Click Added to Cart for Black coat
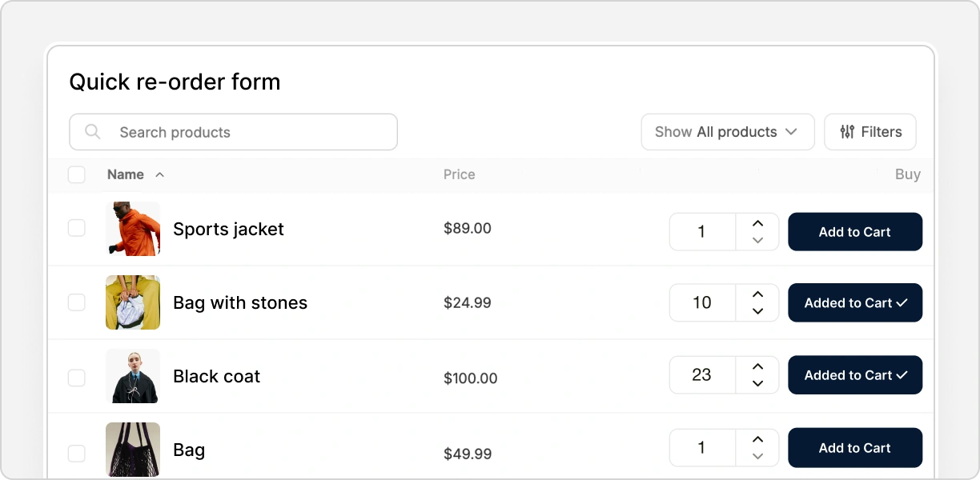980x480 pixels. (854, 375)
